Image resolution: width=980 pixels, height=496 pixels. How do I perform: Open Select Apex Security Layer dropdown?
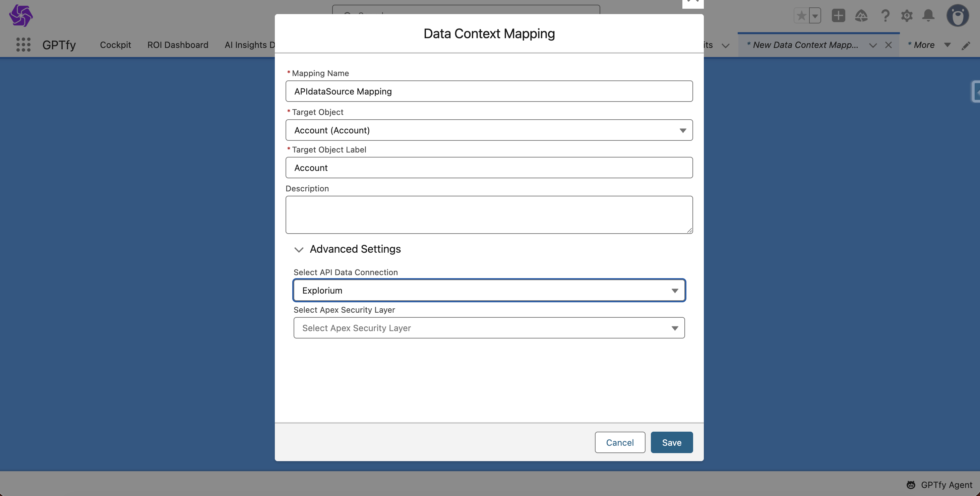click(489, 328)
